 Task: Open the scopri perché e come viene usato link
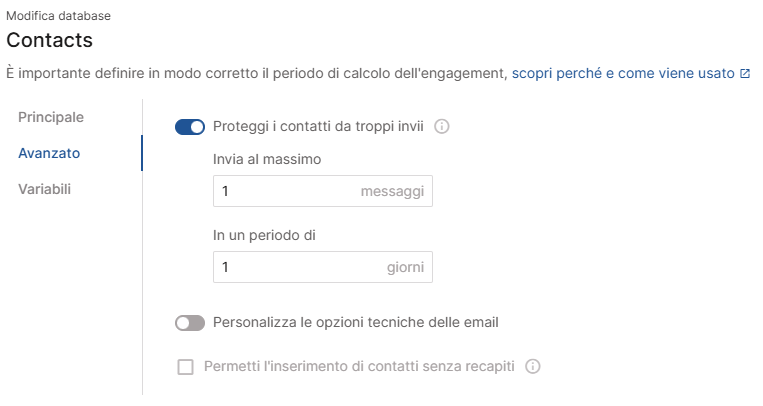coord(623,74)
